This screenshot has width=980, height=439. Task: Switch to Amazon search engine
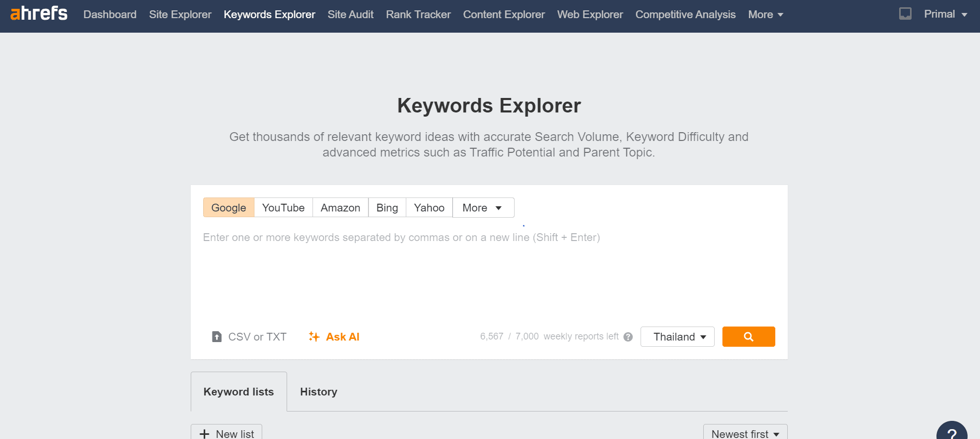(x=340, y=207)
